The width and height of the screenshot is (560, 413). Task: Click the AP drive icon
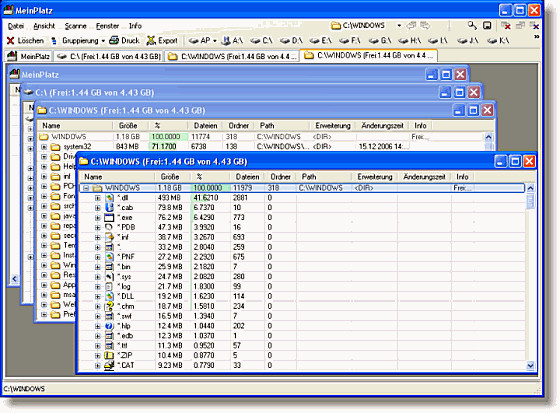[x=194, y=41]
